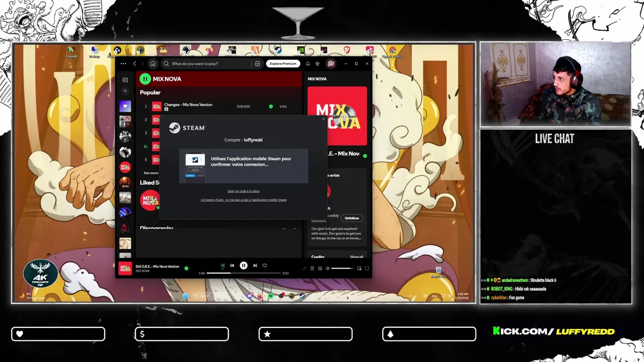Open Mix Nova cover in Now Playing panel
644x362 pixels.
tap(337, 116)
